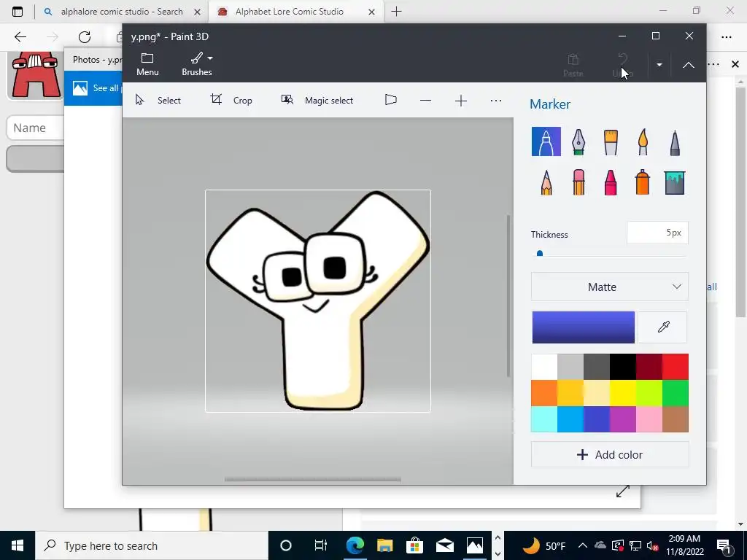Image resolution: width=747 pixels, height=560 pixels.
Task: Select the Crayon brush
Action: click(611, 182)
